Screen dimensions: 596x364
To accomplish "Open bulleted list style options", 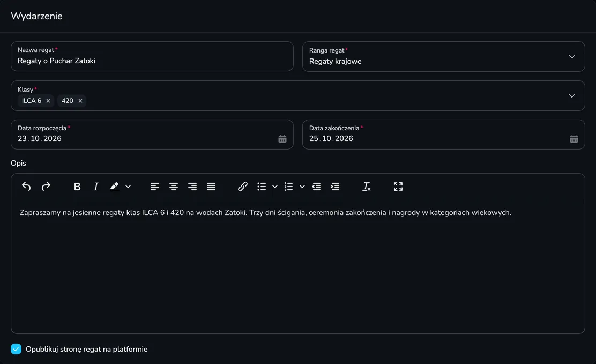I will 275,187.
